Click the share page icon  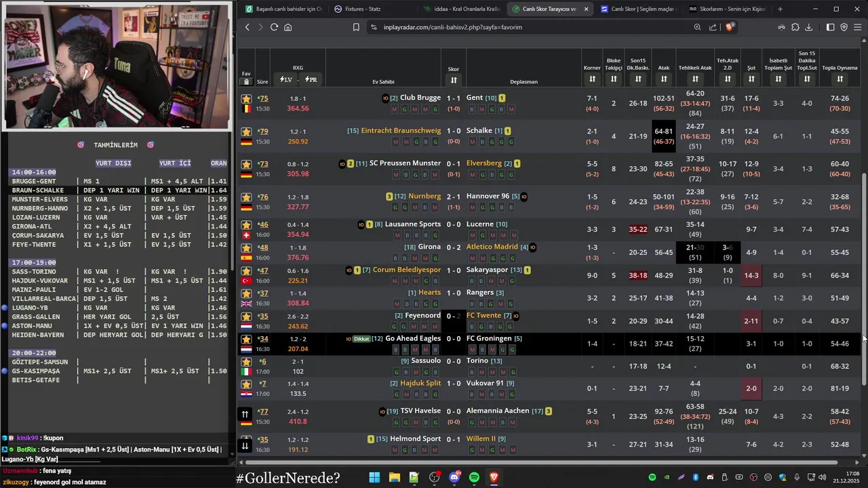713,27
